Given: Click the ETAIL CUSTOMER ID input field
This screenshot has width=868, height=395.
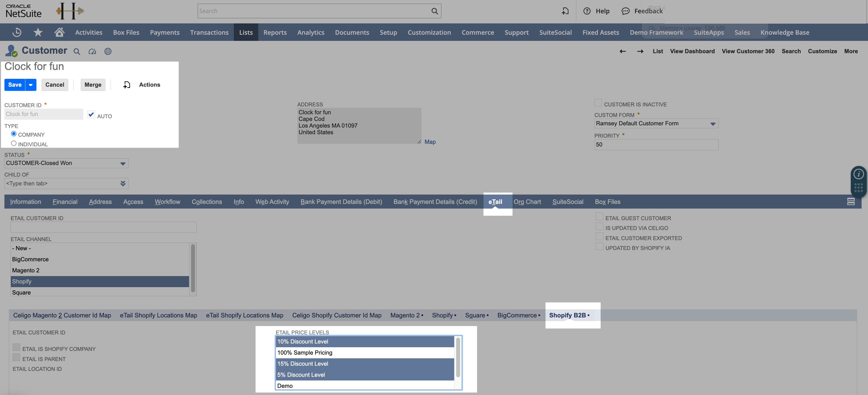Looking at the screenshot, I should [x=103, y=227].
